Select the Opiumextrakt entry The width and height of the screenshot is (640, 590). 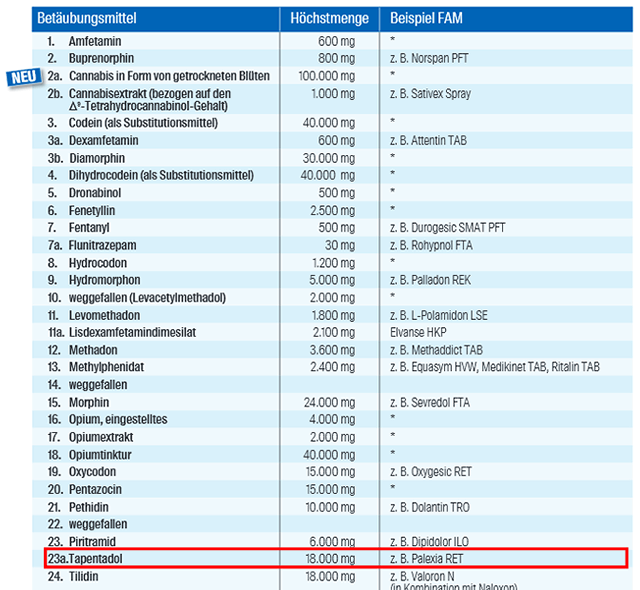[x=101, y=437]
